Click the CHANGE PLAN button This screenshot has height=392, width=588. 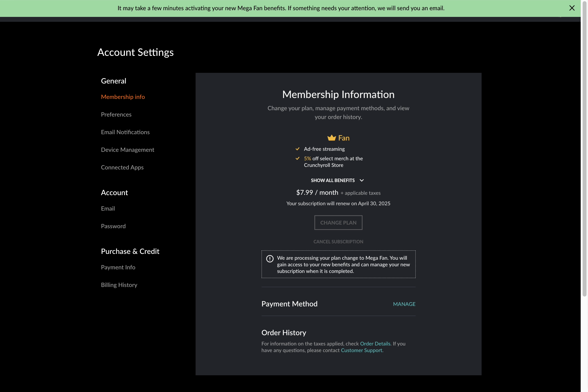coord(338,223)
